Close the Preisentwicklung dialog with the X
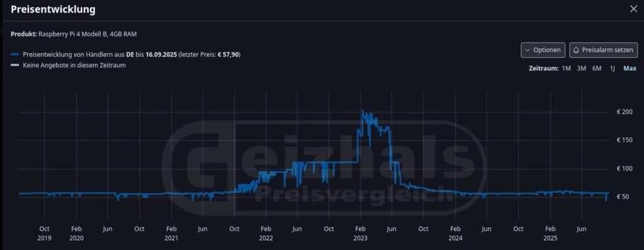644x250 pixels. pos(634,9)
